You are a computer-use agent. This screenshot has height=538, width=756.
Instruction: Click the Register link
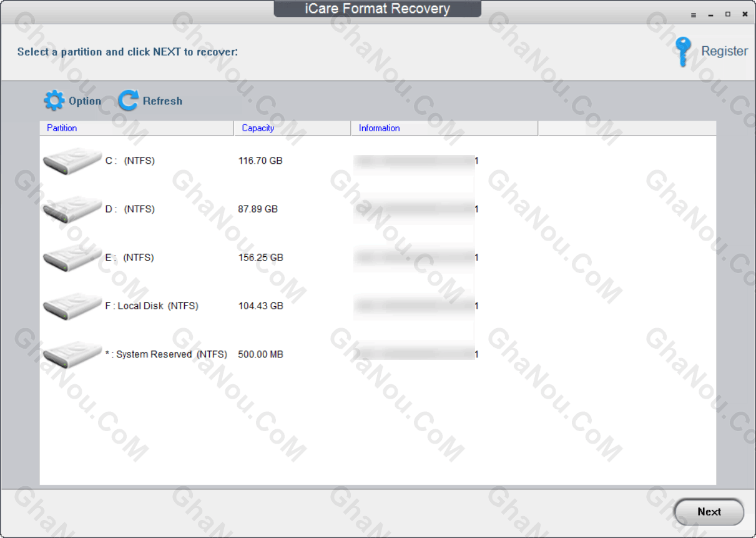point(724,51)
